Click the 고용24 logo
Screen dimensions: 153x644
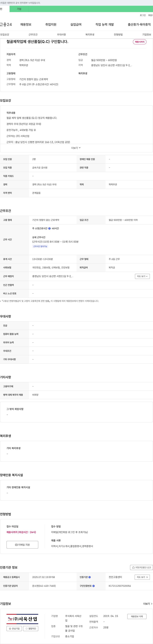click(x=6, y=24)
